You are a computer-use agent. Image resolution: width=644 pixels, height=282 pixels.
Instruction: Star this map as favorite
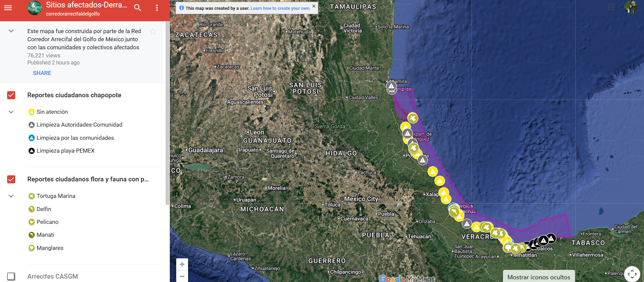tap(153, 32)
